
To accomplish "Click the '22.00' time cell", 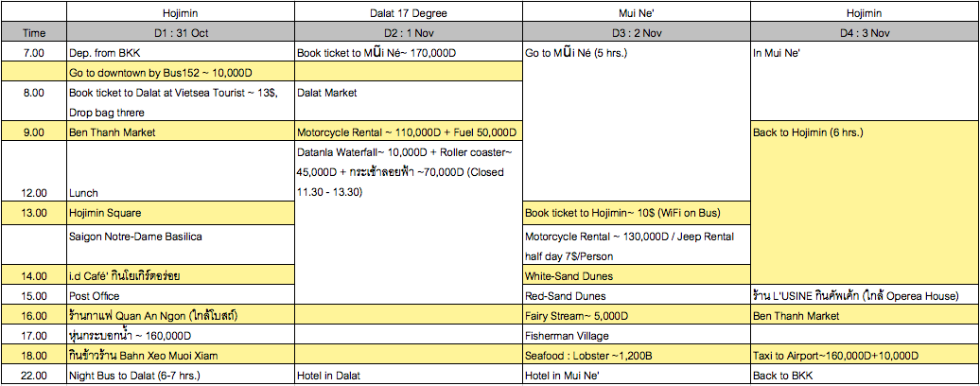I will coord(34,375).
